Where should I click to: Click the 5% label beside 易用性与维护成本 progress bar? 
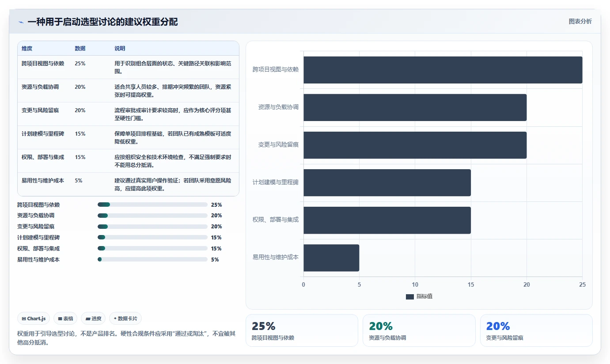coord(215,260)
